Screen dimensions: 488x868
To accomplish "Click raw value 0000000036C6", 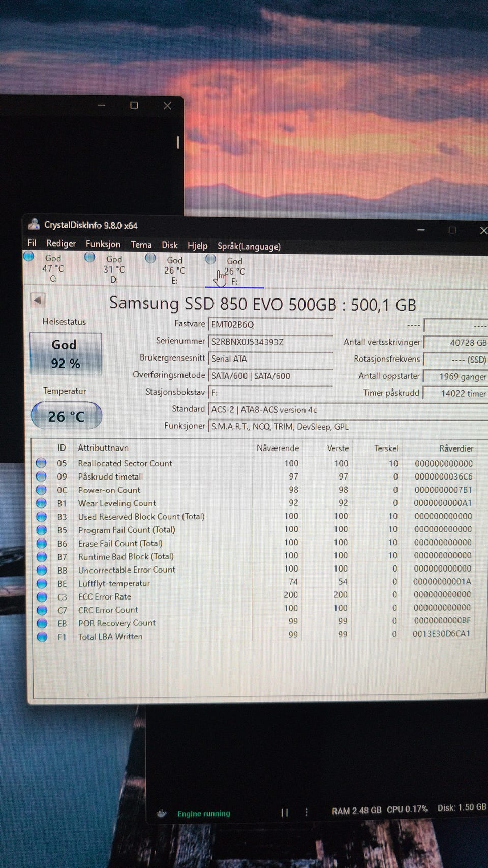I will (x=443, y=476).
